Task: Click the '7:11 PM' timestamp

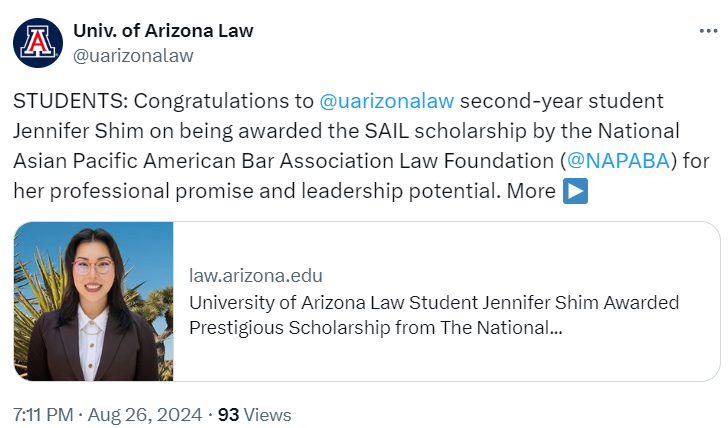Action: pyautogui.click(x=45, y=414)
